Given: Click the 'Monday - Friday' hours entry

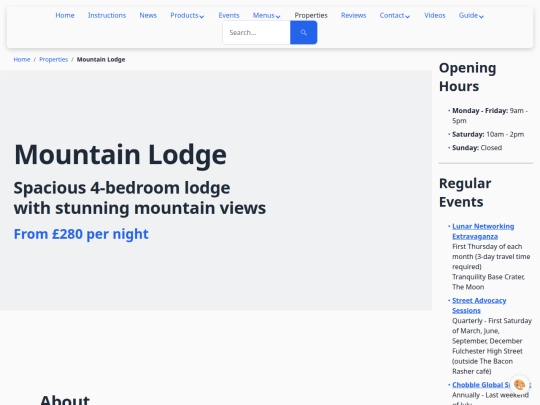Looking at the screenshot, I should 490,116.
